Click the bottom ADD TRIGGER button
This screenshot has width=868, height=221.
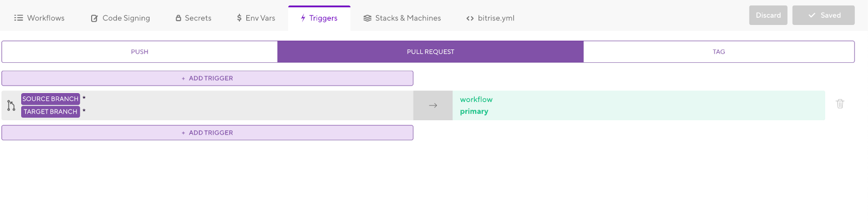point(207,133)
